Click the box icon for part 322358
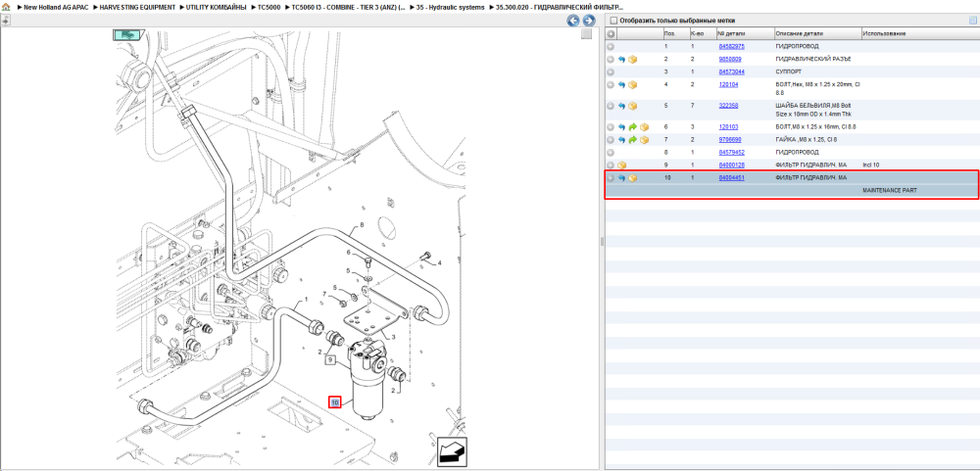The image size is (980, 471). pos(632,106)
